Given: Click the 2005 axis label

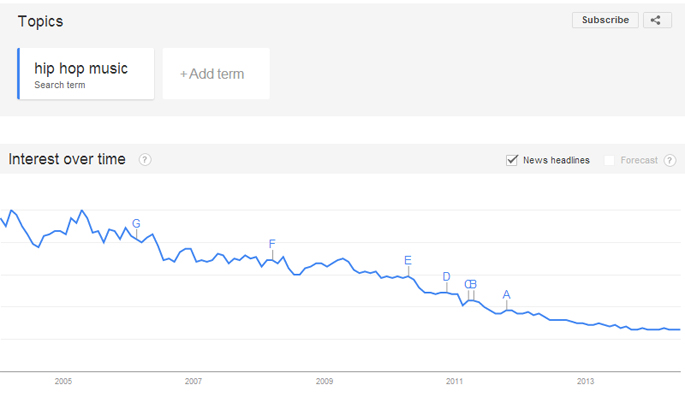Looking at the screenshot, I should pos(63,381).
